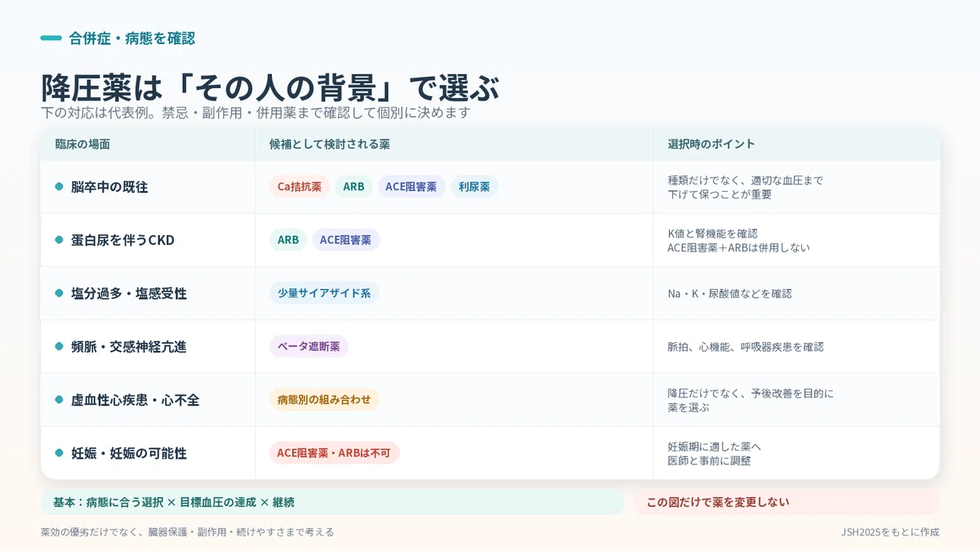This screenshot has height=551, width=980.
Task: Click the note Na・K・尿酸値などを確認
Action: [729, 293]
